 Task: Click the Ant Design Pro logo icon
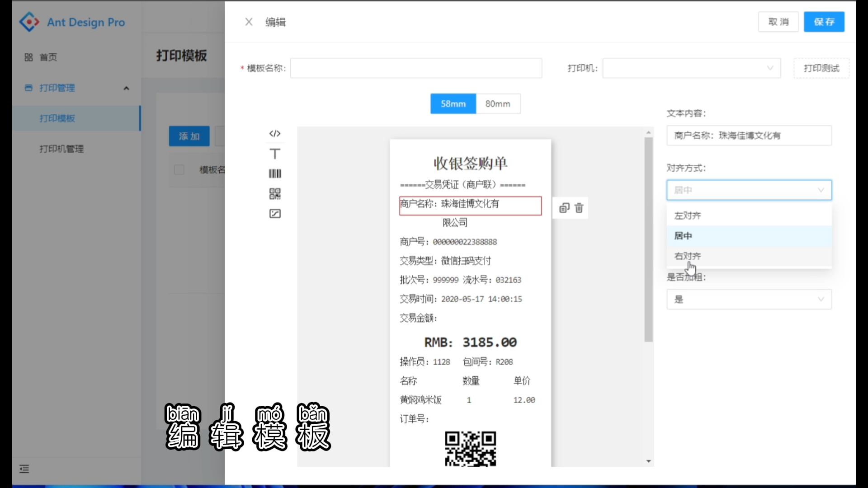click(29, 22)
